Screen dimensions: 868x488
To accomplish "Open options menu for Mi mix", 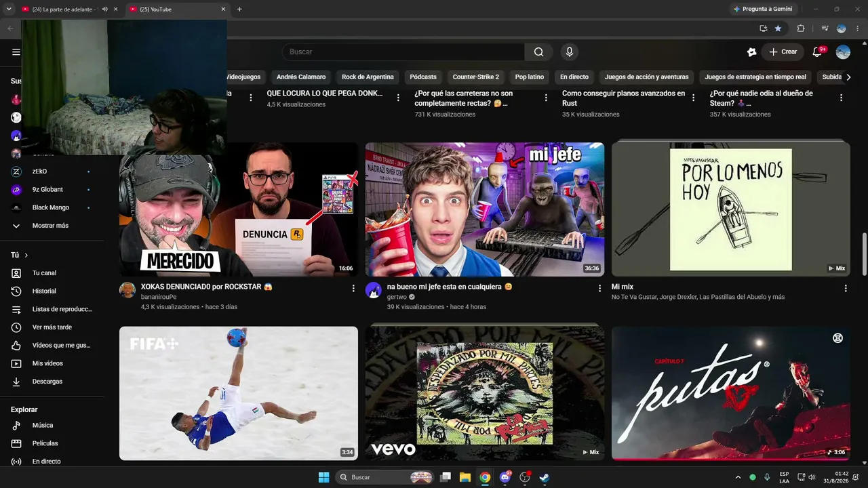I will tap(846, 288).
